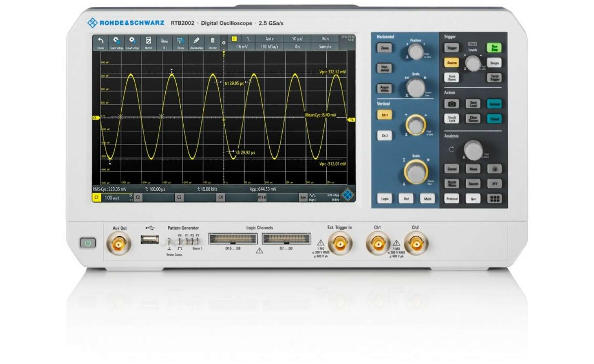The width and height of the screenshot is (594, 364).
Task: Open the apps grid button
Action: [495, 199]
